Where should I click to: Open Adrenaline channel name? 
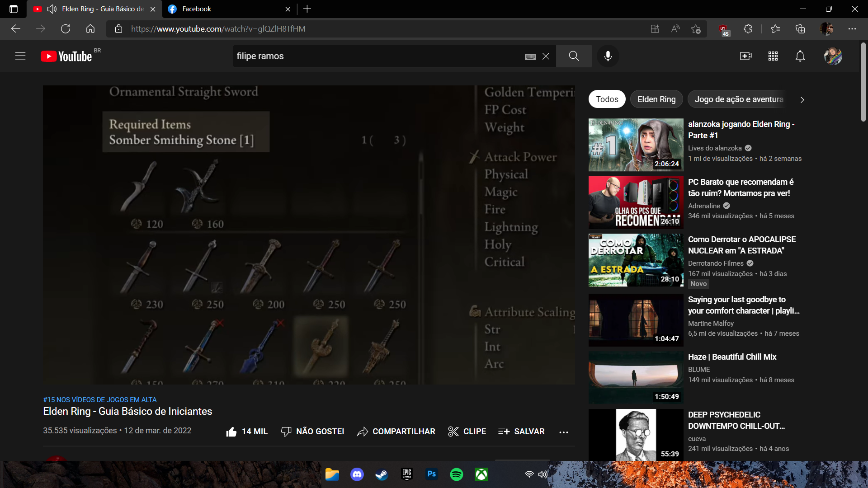704,206
